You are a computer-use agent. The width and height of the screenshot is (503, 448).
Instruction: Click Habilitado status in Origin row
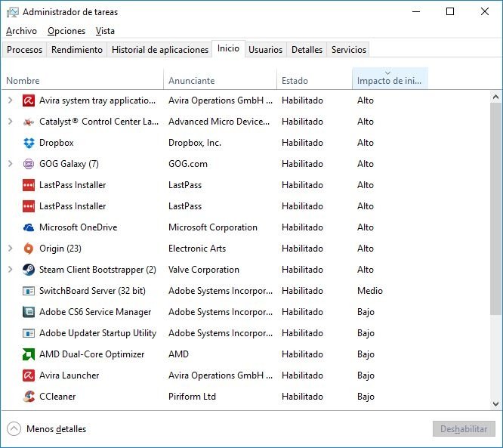pos(302,249)
